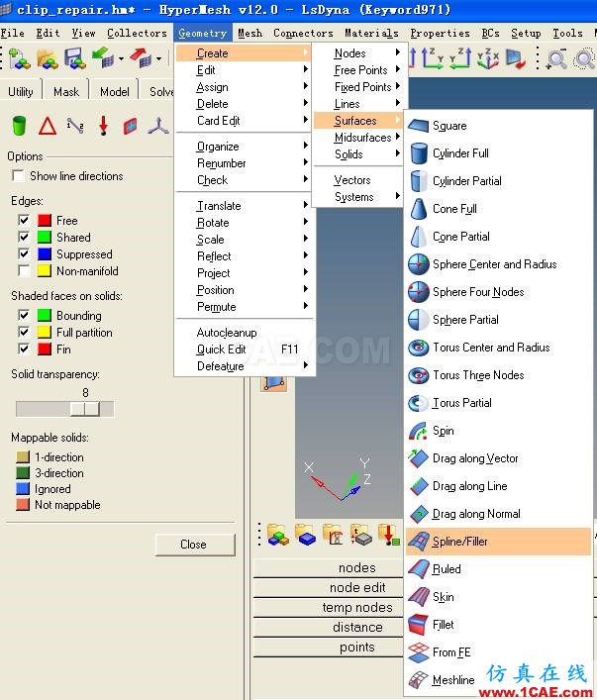Open the Delete submenu

244,104
